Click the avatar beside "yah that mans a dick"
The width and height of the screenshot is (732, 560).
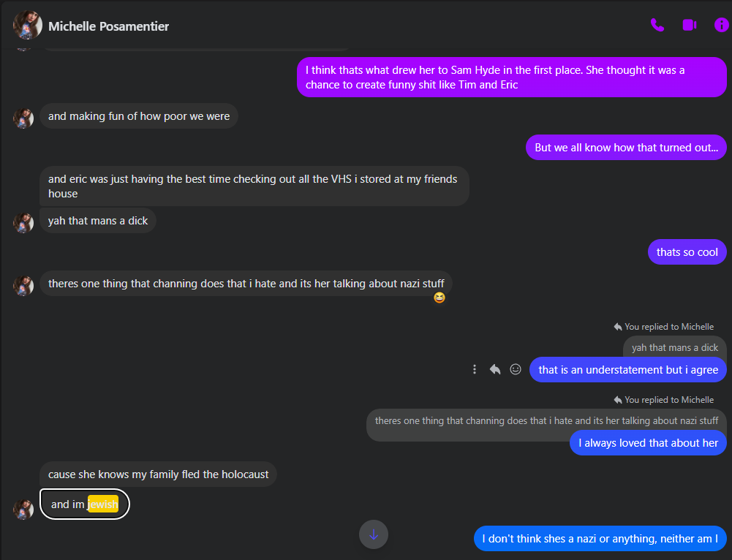23,222
